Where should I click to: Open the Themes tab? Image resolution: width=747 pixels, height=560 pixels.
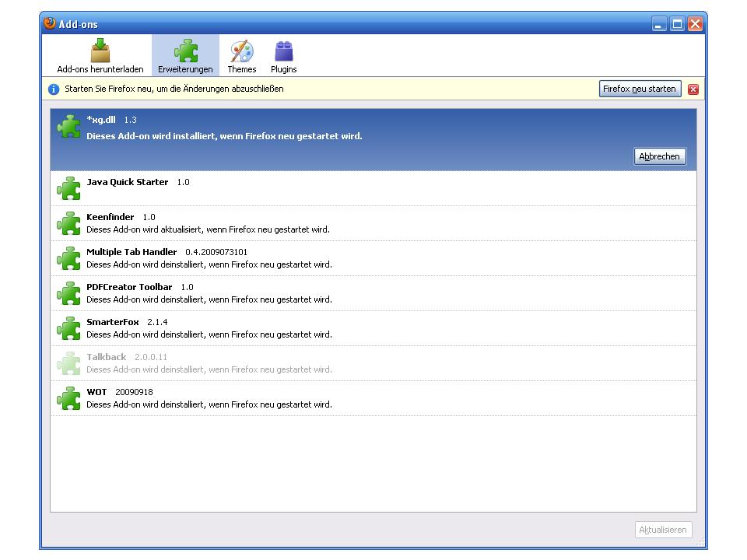pyautogui.click(x=241, y=56)
